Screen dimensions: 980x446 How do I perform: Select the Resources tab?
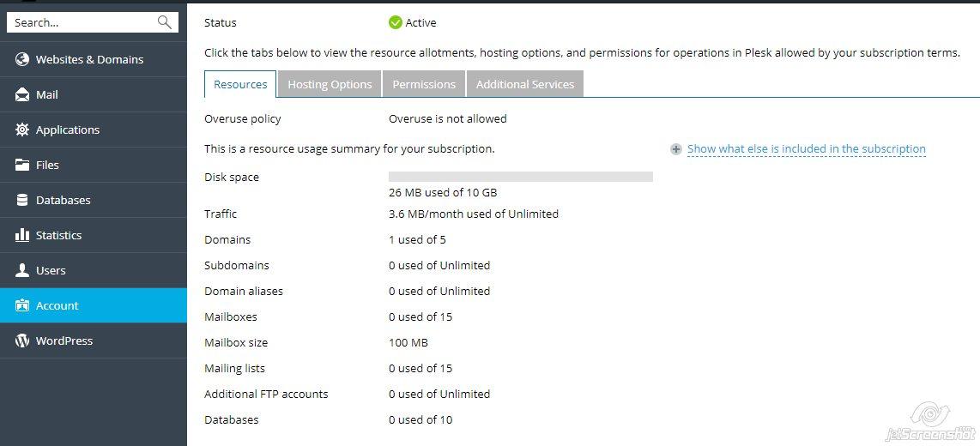point(240,84)
